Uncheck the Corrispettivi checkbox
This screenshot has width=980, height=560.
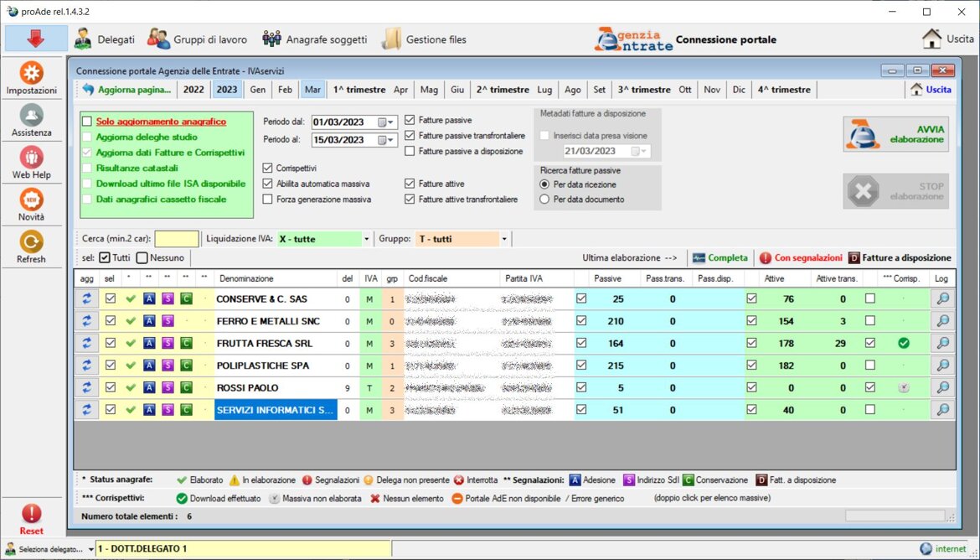(x=268, y=168)
